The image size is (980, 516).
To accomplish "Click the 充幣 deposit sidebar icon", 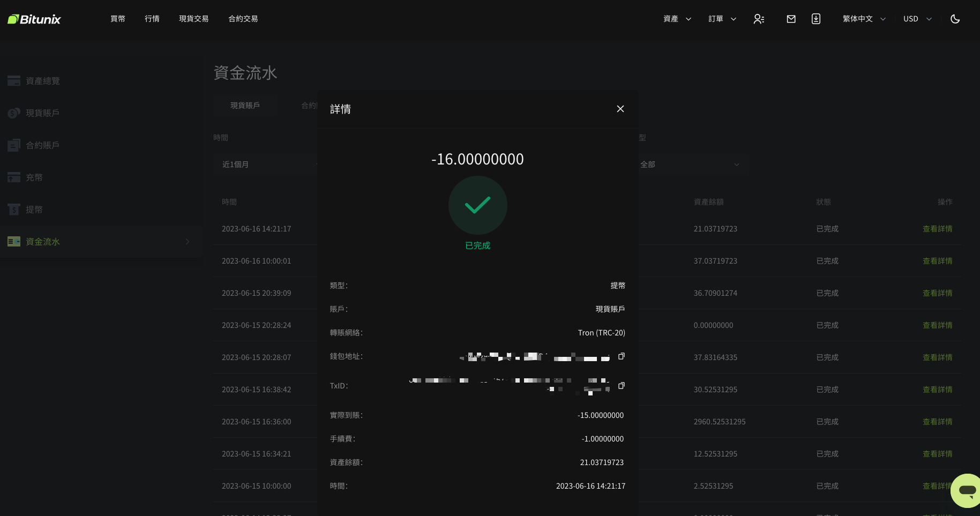I will [14, 177].
